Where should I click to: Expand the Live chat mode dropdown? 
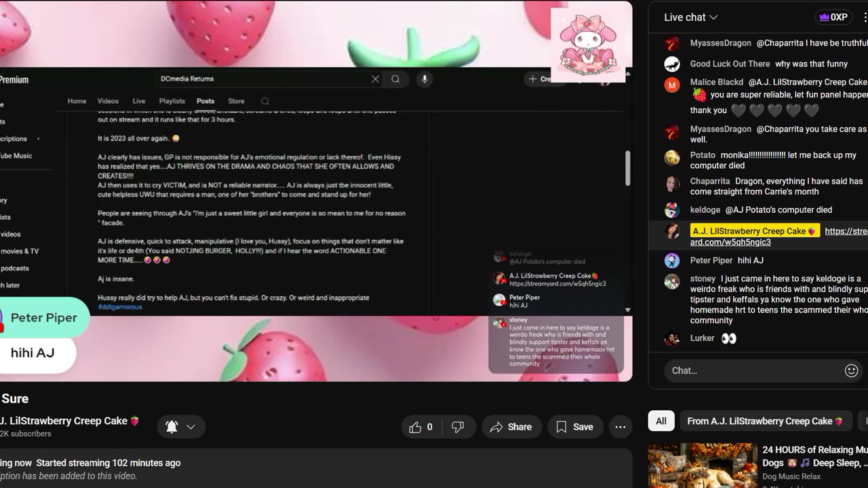(691, 18)
